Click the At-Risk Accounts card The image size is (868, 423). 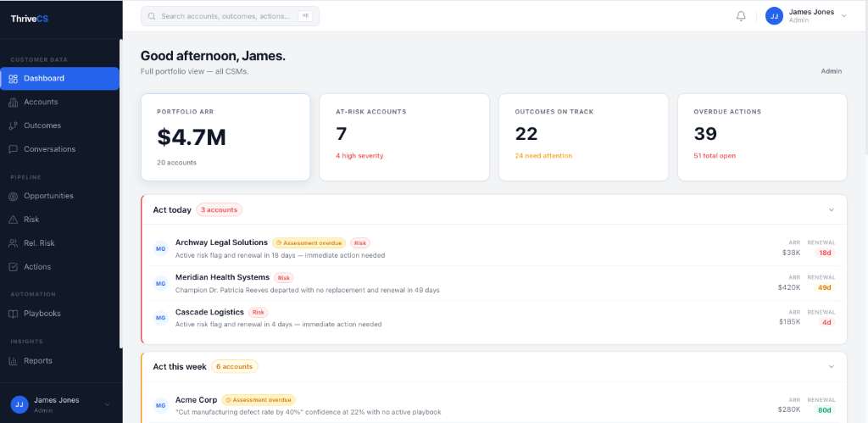(404, 137)
